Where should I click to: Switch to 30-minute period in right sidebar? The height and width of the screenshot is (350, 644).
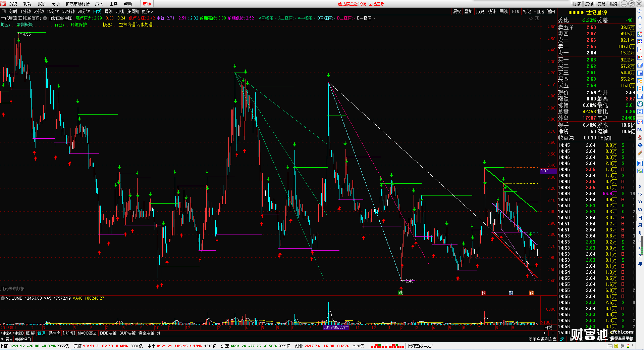coord(640,202)
